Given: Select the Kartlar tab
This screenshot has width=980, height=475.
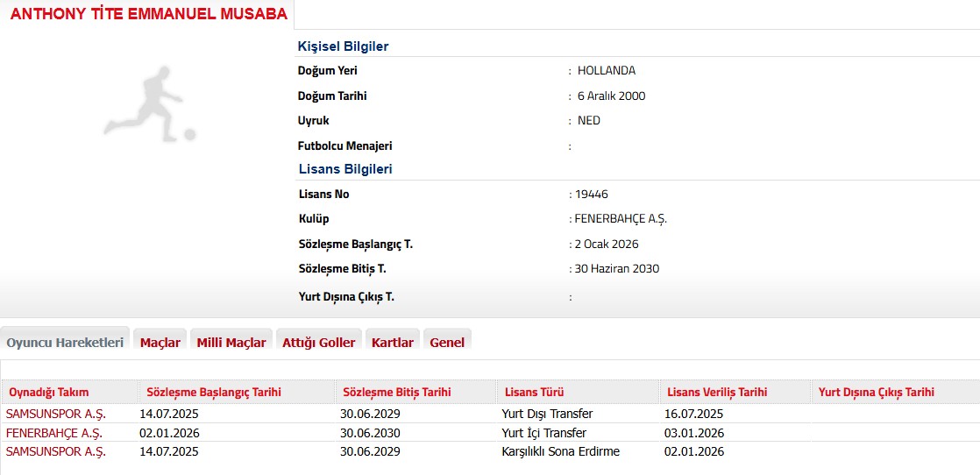Looking at the screenshot, I should 393,343.
